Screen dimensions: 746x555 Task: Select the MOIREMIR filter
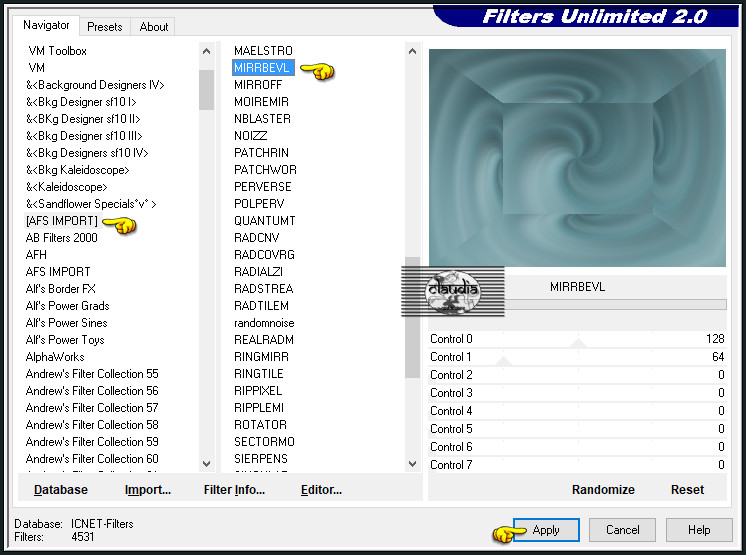pos(261,102)
